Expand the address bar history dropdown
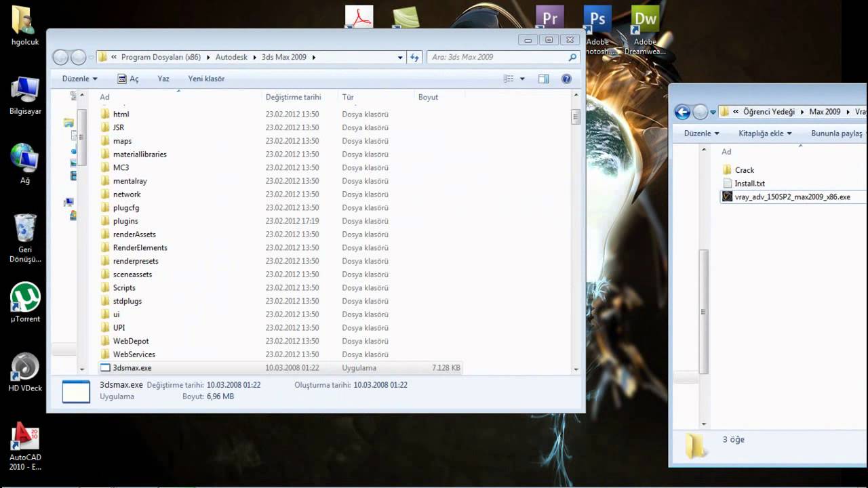The image size is (868, 488). point(400,58)
